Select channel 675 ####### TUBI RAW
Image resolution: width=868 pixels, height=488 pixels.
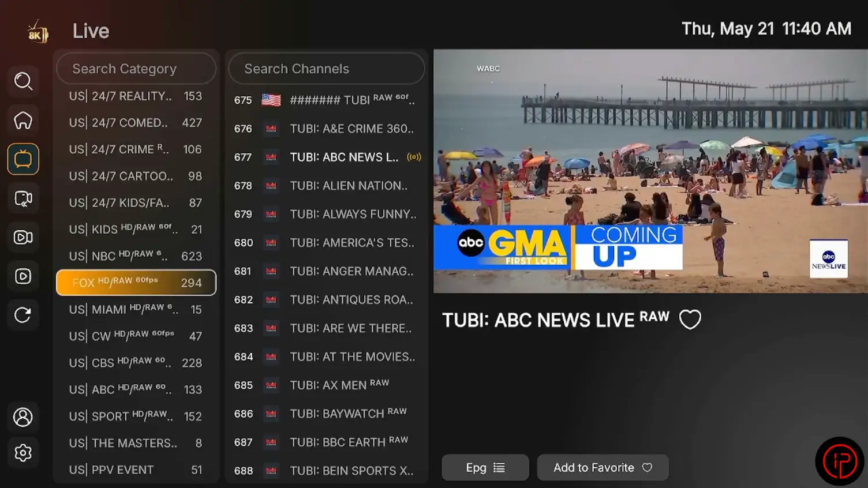pyautogui.click(x=327, y=100)
